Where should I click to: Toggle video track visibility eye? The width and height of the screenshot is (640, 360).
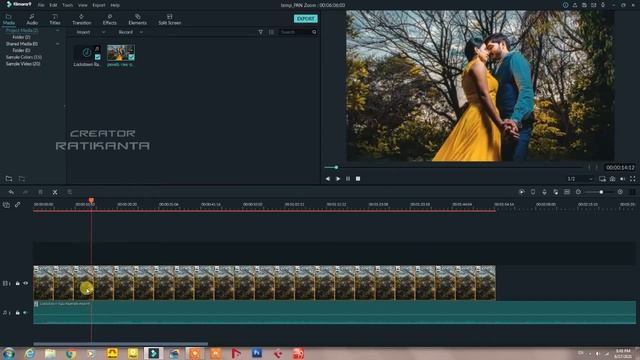click(x=26, y=283)
